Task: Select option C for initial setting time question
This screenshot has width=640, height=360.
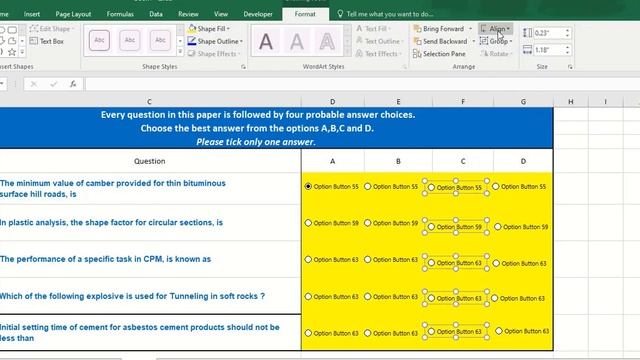Action: tap(431, 332)
